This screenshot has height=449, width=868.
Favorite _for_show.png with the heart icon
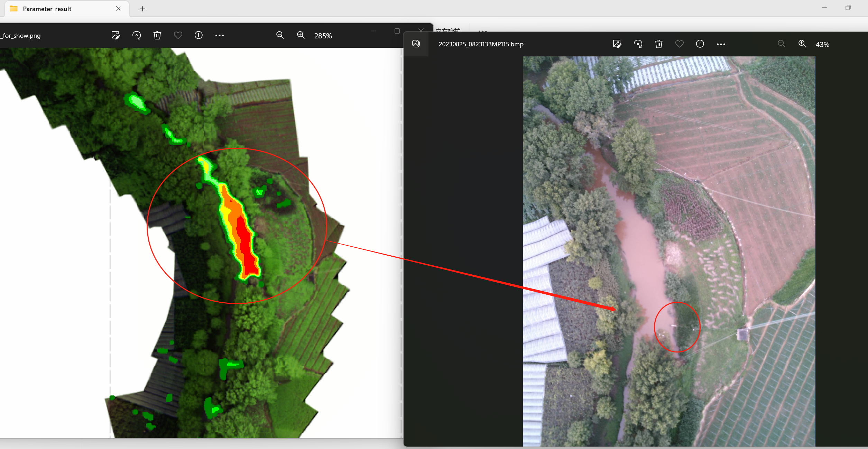(178, 35)
